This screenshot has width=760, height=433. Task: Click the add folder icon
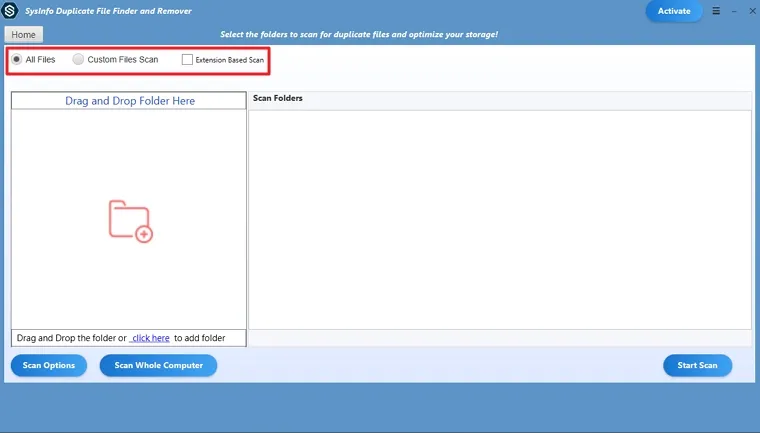tap(130, 221)
